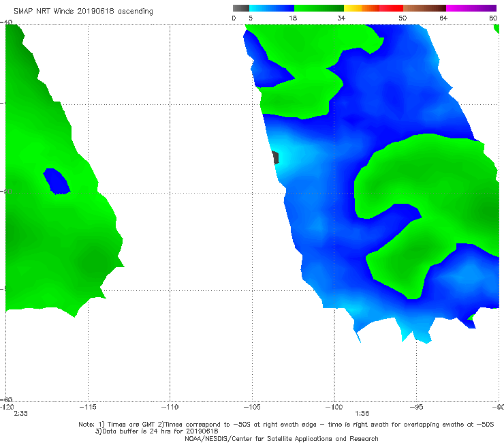
Task: Click the NOAA/NESDIS credit line
Action: (281, 438)
